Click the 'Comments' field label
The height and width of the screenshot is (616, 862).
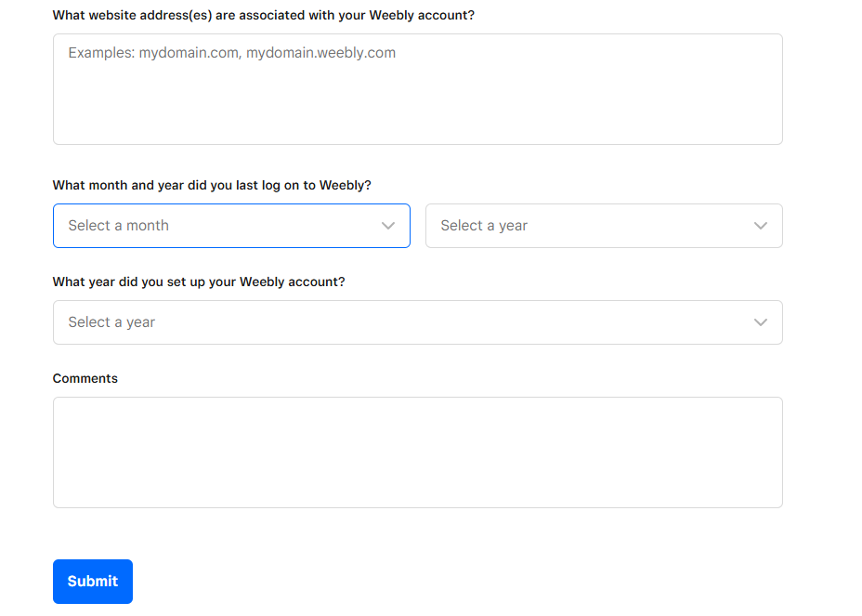85,378
